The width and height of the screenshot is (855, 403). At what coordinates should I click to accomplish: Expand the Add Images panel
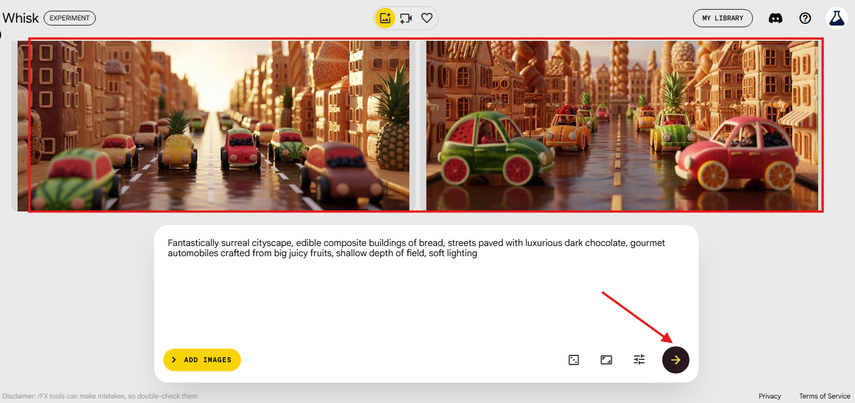point(202,360)
